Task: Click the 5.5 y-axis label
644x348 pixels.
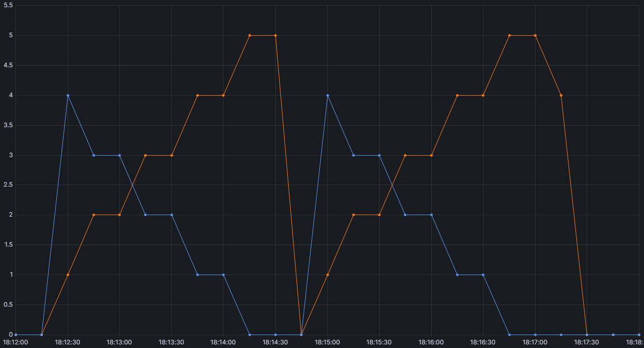Action: coord(8,5)
